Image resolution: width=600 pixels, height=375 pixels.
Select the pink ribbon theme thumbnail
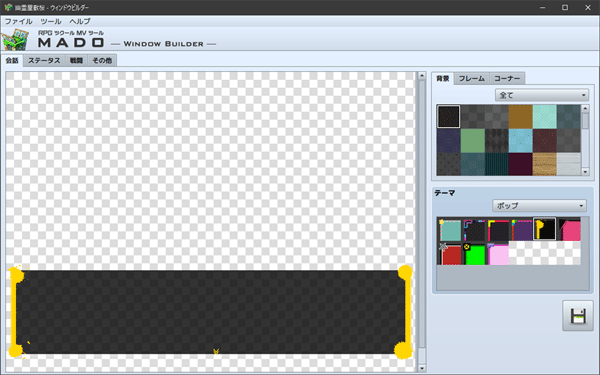(569, 230)
